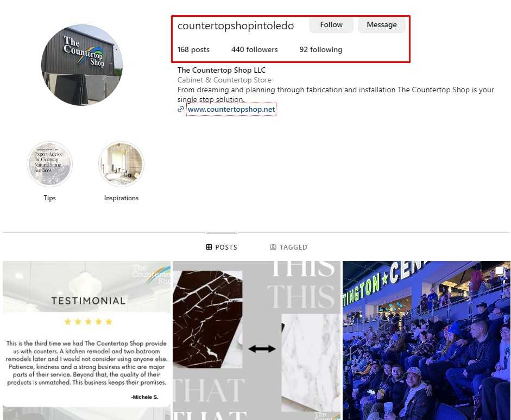Open the Testimonial post thumbnail
The image size is (511, 420).
pos(87,341)
